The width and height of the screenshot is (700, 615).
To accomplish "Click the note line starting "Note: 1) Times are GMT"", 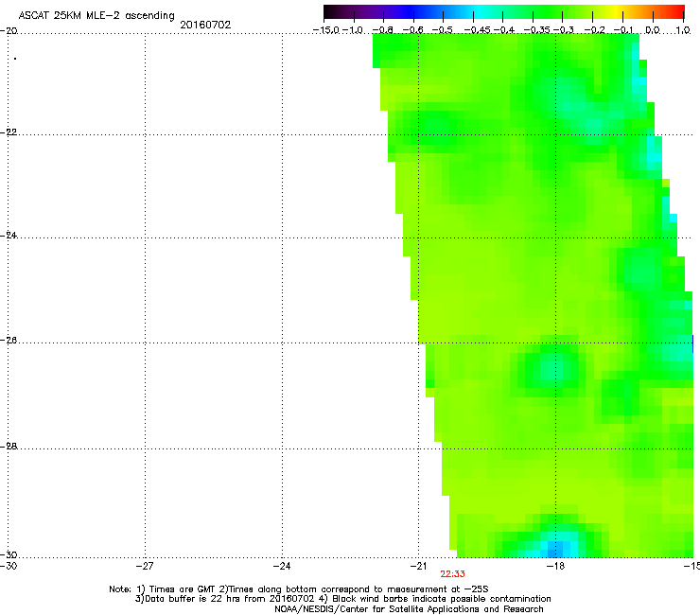I will tap(299, 589).
